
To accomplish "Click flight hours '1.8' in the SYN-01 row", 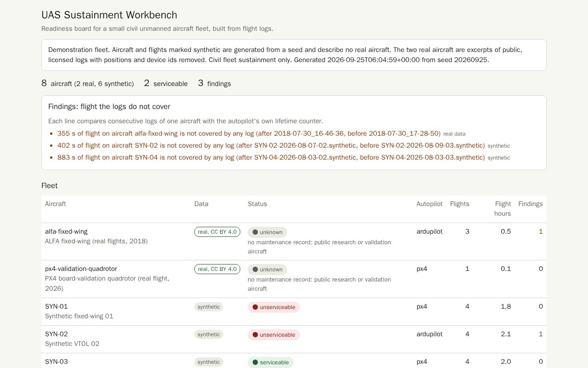I will coord(506,306).
